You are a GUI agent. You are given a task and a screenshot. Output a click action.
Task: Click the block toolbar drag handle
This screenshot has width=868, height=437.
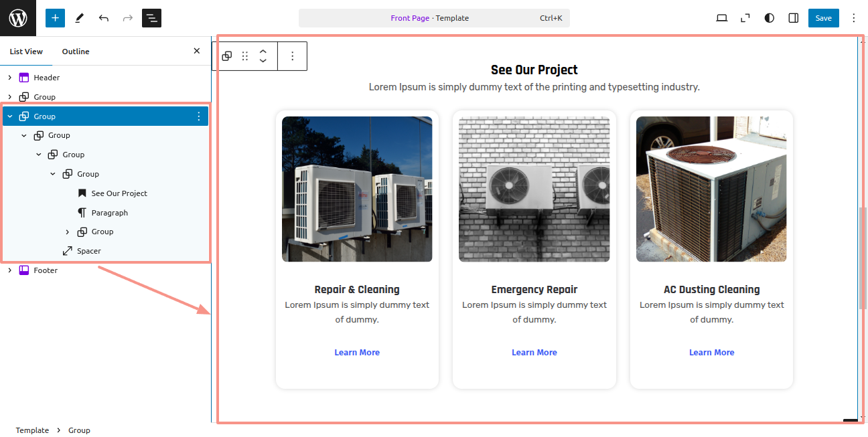point(245,56)
